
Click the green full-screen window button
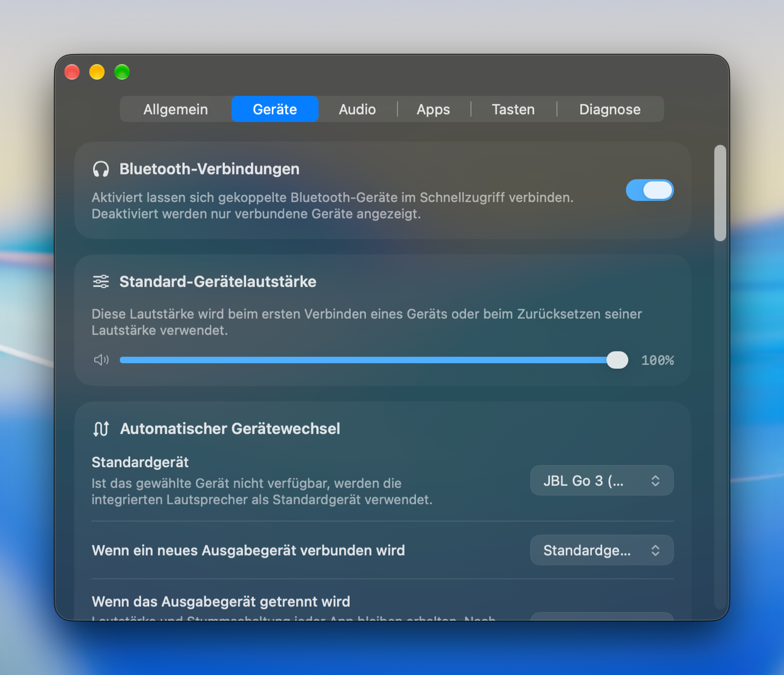pos(122,72)
